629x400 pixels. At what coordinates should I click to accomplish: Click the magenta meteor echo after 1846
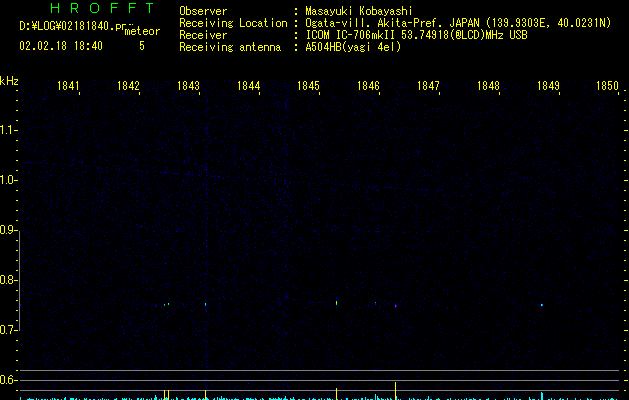[x=396, y=306]
